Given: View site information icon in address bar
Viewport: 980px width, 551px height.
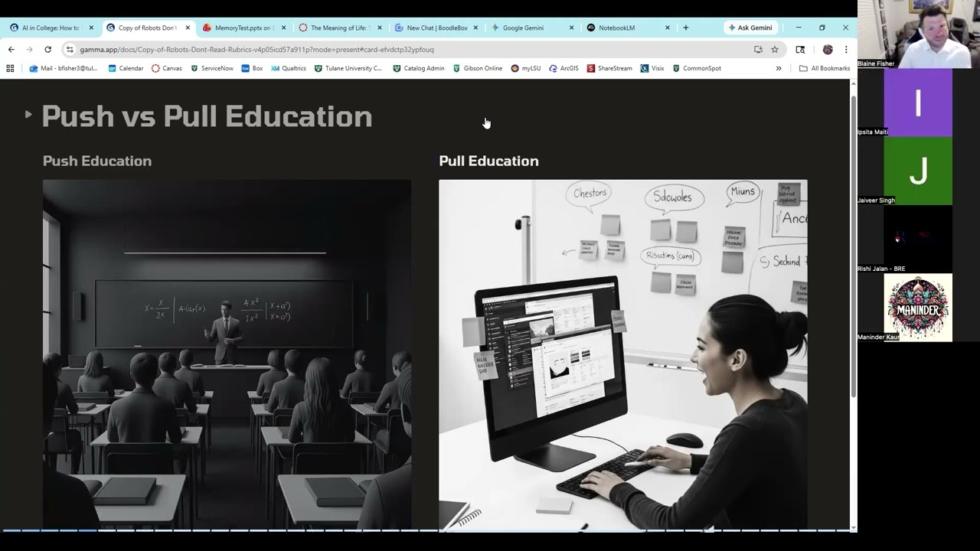Looking at the screenshot, I should [x=70, y=49].
